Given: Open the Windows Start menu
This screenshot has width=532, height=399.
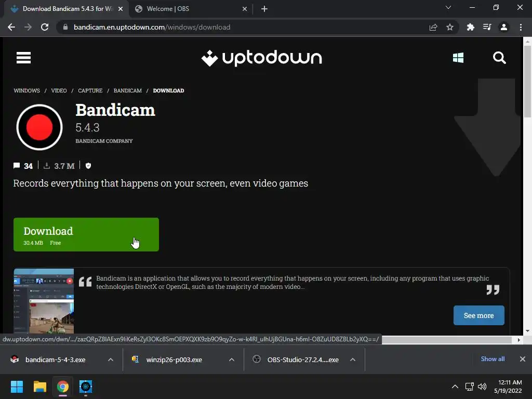Looking at the screenshot, I should coord(17,387).
